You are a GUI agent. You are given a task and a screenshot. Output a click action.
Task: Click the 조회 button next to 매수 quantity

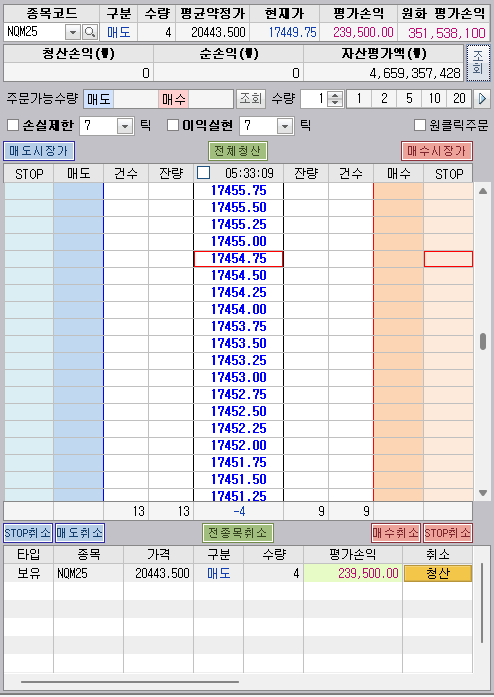click(250, 98)
